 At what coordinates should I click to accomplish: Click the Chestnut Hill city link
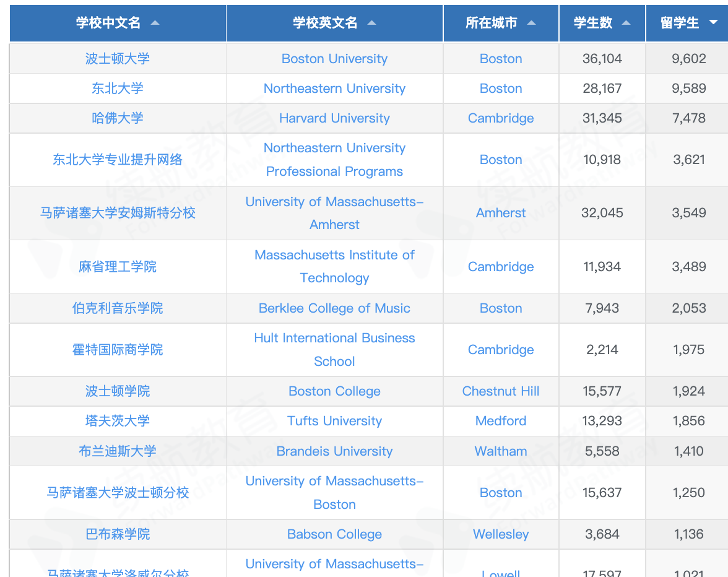tap(501, 391)
